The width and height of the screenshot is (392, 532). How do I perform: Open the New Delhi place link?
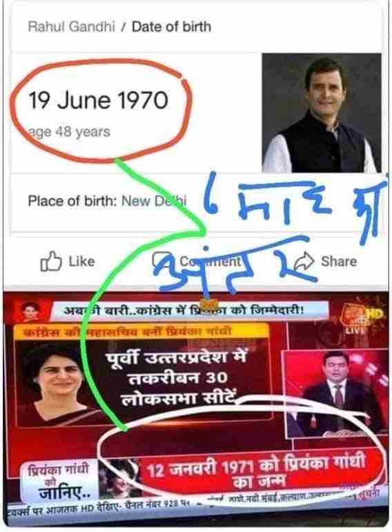pyautogui.click(x=154, y=201)
